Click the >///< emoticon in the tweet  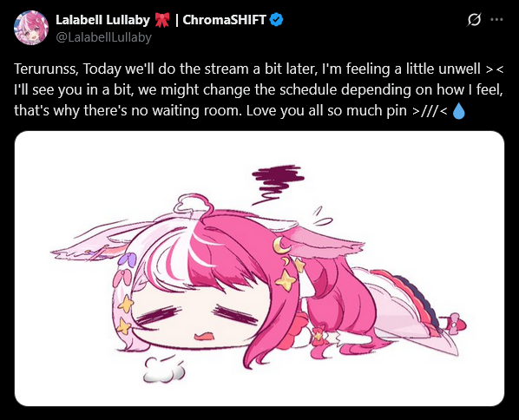coord(430,111)
